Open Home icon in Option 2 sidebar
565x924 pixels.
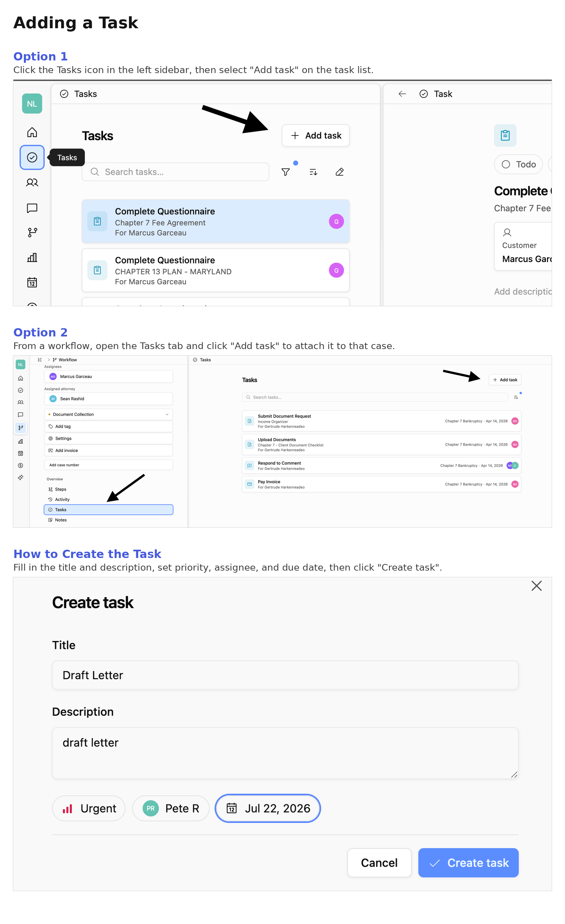(x=21, y=378)
